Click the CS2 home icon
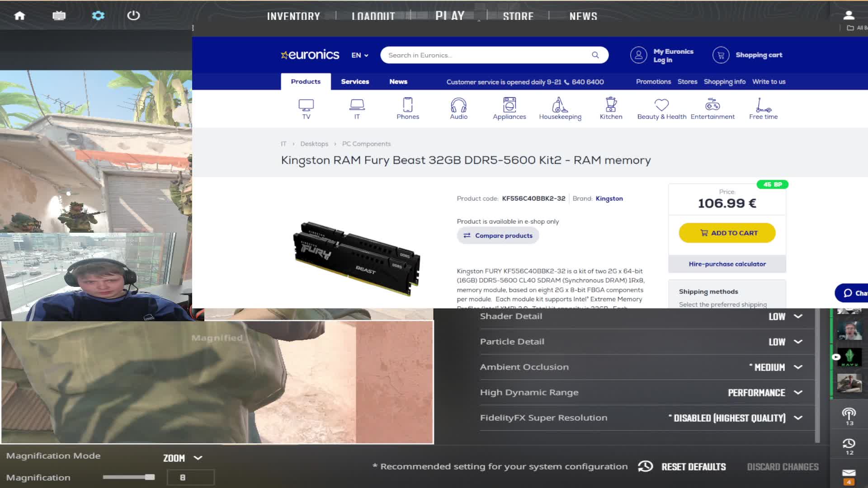 pos(19,16)
